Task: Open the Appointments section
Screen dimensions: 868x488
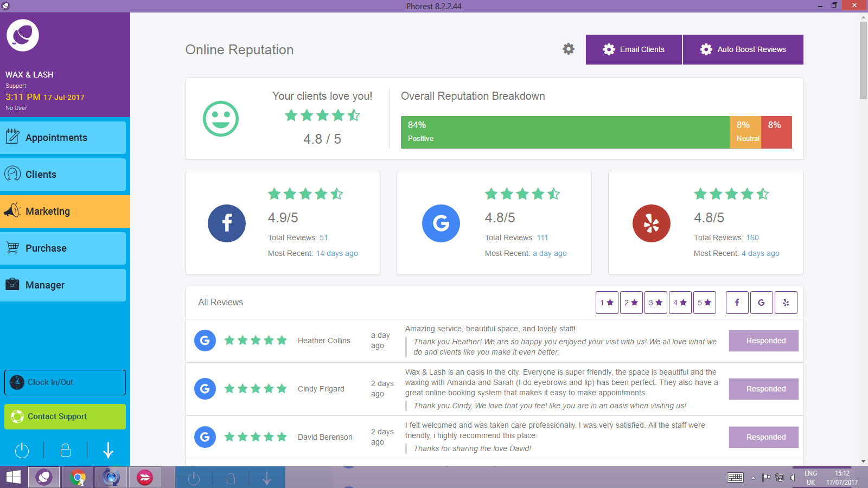Action: 63,138
